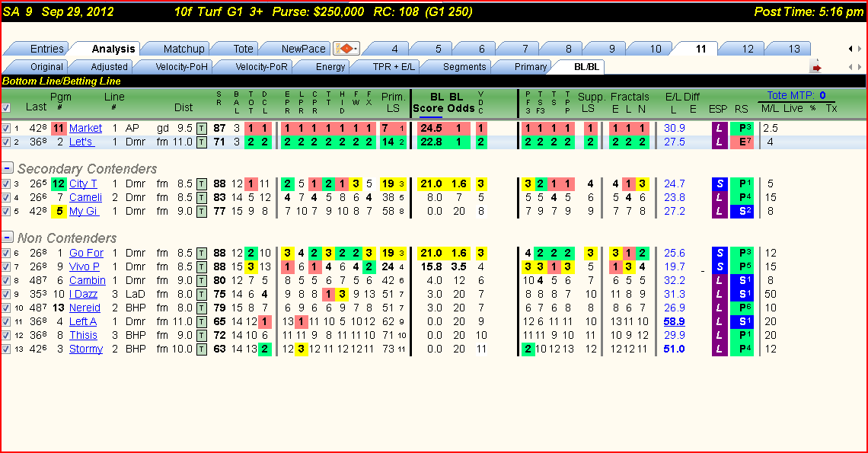Viewport: 868px width, 453px height.
Task: Click the blue S ESP badge for City T
Action: pos(719,183)
